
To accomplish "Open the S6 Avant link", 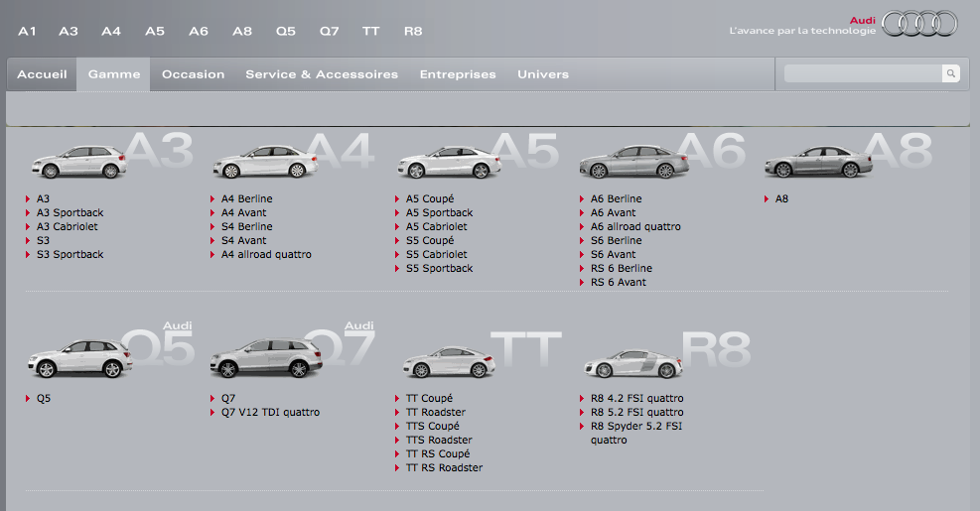I will [x=614, y=254].
